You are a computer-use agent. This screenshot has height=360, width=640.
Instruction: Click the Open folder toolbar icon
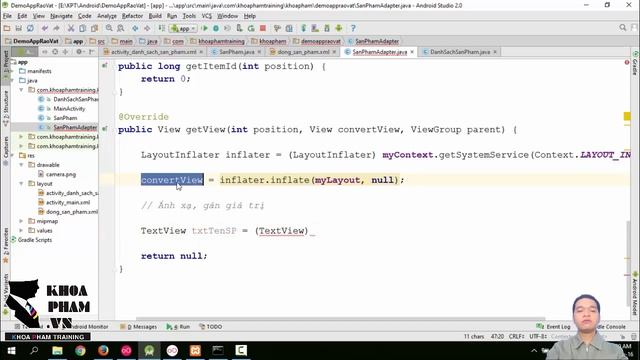coord(7,28)
